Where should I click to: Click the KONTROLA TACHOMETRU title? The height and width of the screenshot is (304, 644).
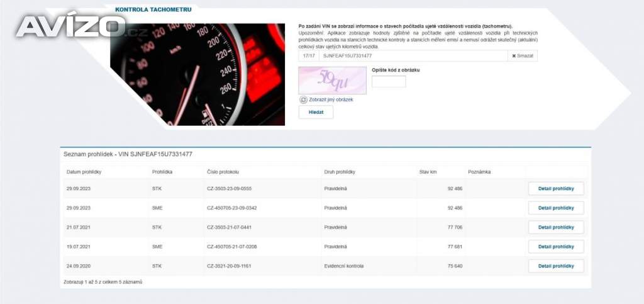(153, 9)
